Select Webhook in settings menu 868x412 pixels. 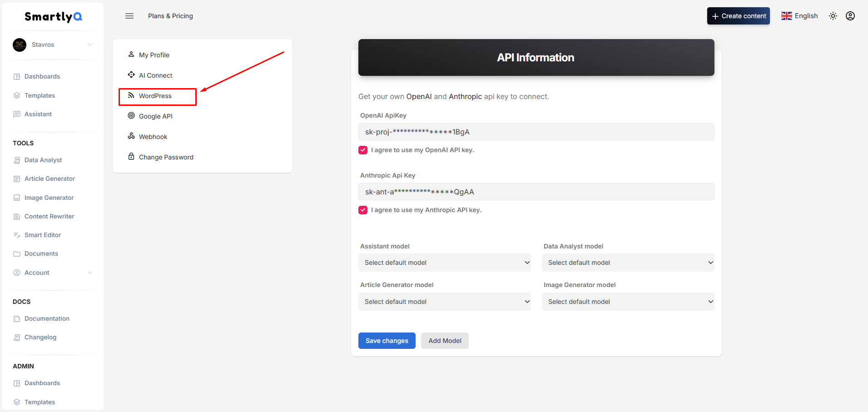click(x=153, y=137)
